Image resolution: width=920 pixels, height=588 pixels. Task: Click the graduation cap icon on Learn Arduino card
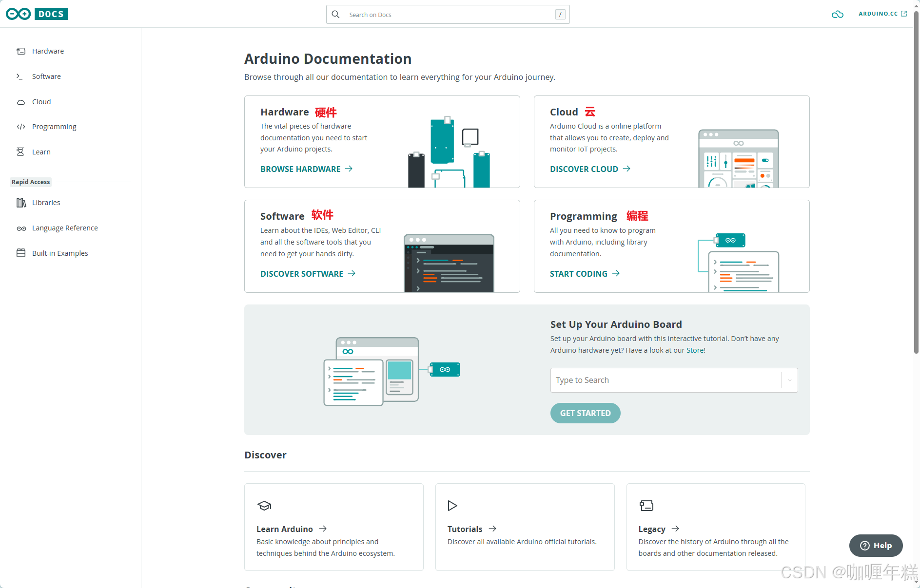pos(264,506)
